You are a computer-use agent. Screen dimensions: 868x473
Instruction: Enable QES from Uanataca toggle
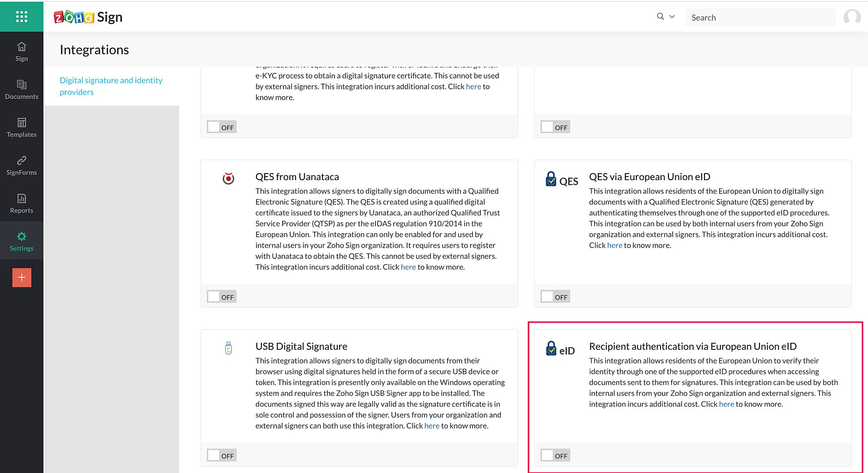[221, 297]
